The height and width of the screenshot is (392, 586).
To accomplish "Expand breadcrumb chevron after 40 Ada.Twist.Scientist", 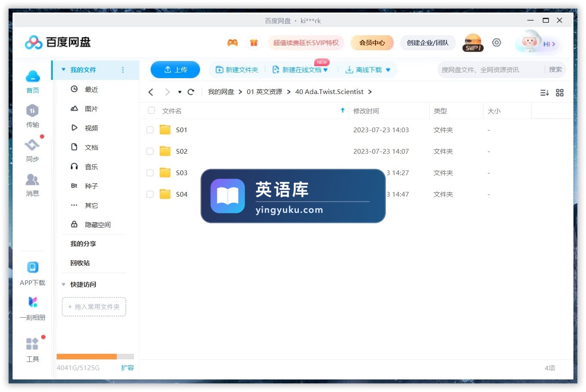I will [x=370, y=92].
